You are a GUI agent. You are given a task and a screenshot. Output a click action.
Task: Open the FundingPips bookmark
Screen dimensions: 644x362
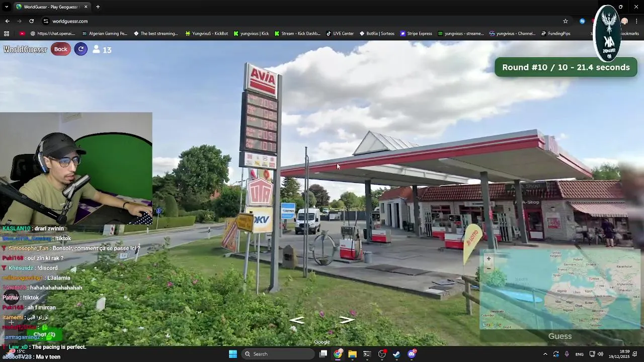(556, 34)
